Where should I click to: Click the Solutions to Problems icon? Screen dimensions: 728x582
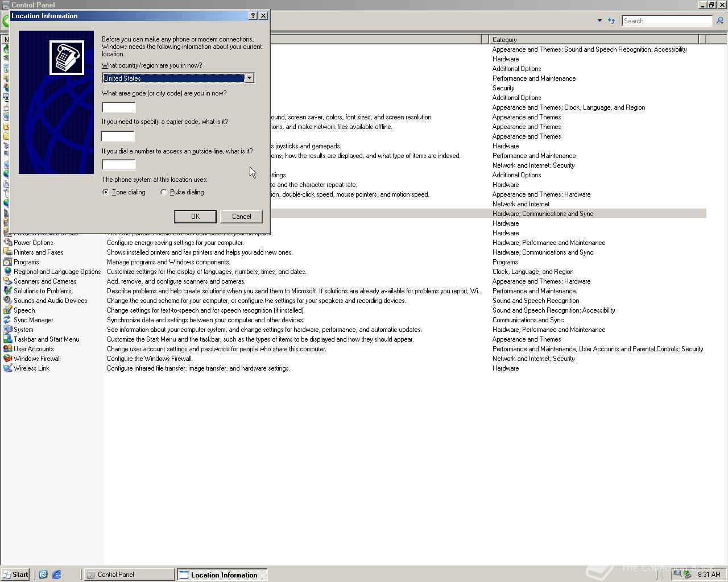pyautogui.click(x=7, y=291)
